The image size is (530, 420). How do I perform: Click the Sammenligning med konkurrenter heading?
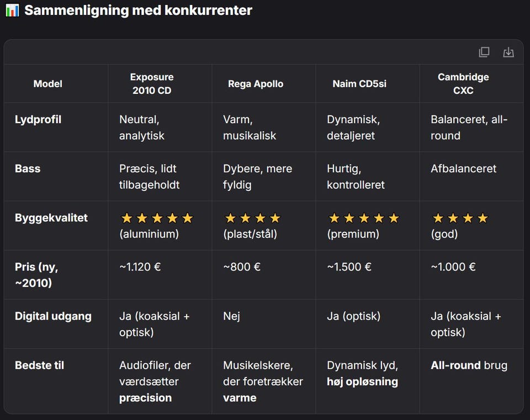pyautogui.click(x=138, y=10)
